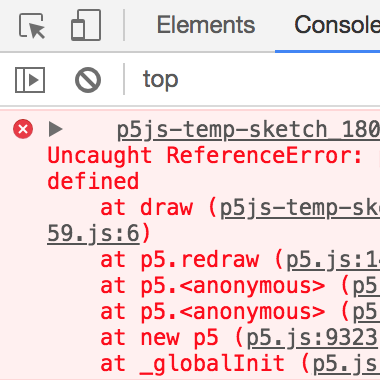Open the 59.js:6 source location link
Image resolution: width=380 pixels, height=380 pixels.
point(93,233)
